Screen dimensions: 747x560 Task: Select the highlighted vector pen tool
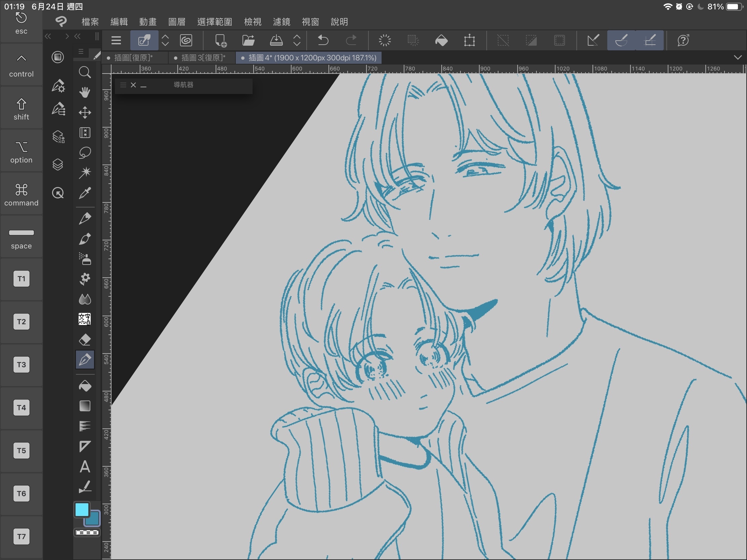(x=85, y=360)
